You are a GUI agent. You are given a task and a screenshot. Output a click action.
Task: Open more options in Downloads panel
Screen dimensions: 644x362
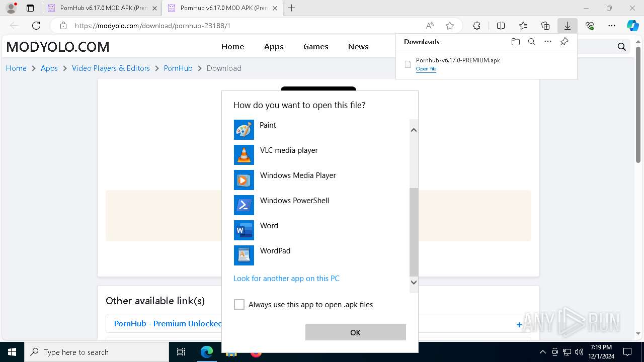(548, 42)
